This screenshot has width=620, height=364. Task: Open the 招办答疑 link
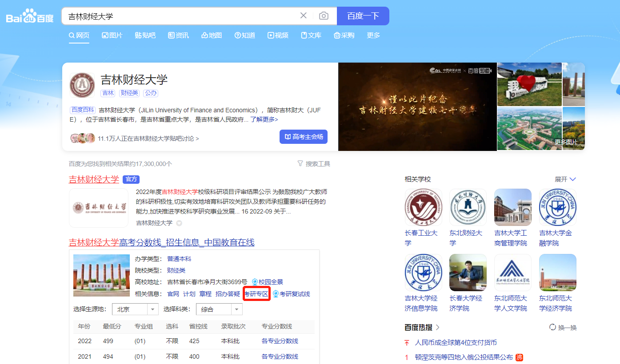click(228, 294)
